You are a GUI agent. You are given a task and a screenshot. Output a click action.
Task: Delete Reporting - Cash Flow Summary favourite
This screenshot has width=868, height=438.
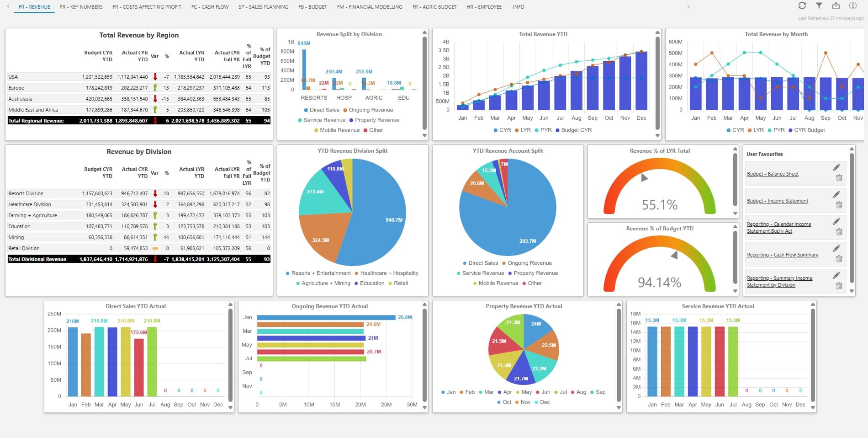(x=839, y=259)
